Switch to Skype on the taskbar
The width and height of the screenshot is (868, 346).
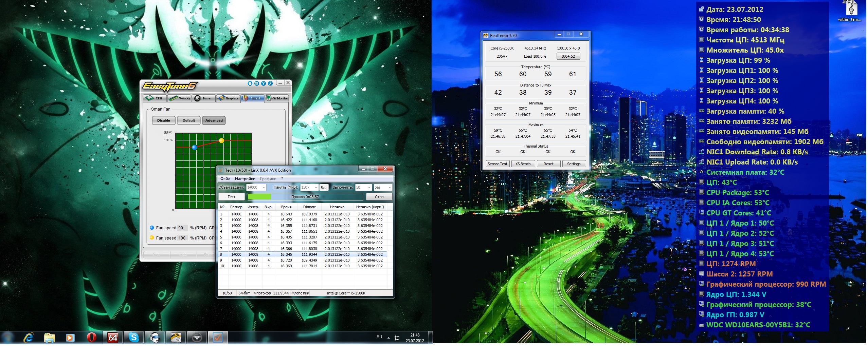point(133,338)
